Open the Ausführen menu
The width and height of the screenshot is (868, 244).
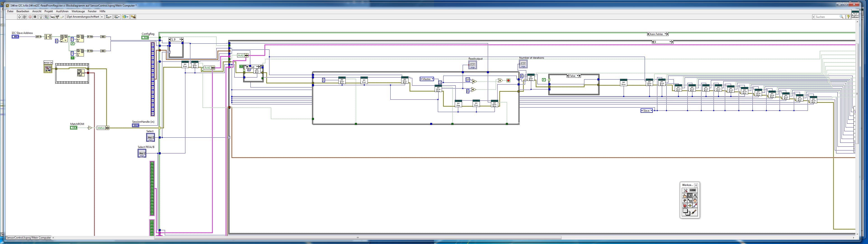click(x=62, y=12)
